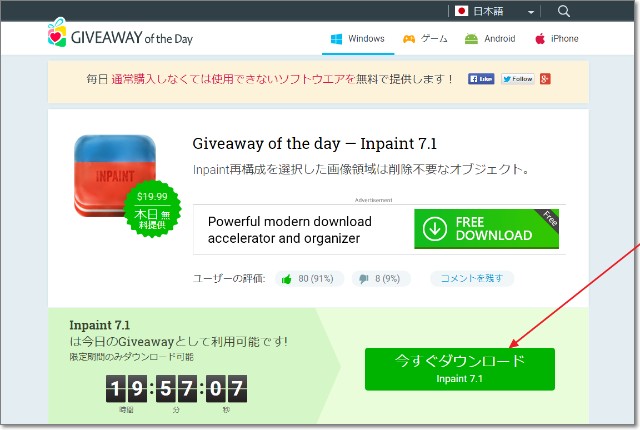The image size is (640, 430).
Task: Click the FREE DOWNLOAD ad button
Action: click(487, 229)
